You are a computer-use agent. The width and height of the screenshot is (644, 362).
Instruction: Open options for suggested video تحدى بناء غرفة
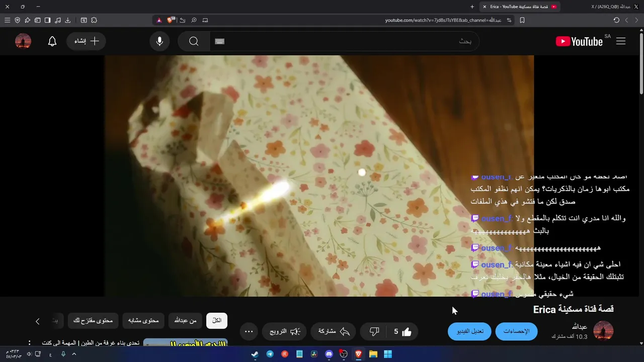[x=29, y=343]
